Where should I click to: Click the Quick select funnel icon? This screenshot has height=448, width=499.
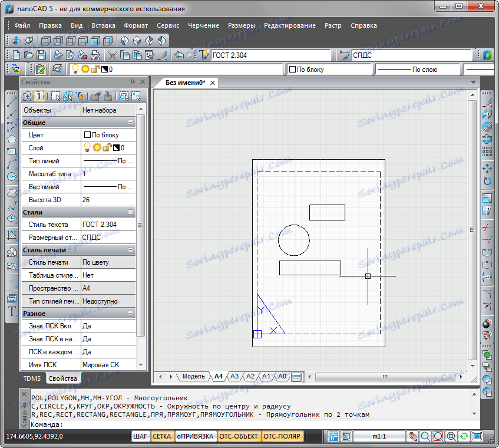(x=80, y=96)
